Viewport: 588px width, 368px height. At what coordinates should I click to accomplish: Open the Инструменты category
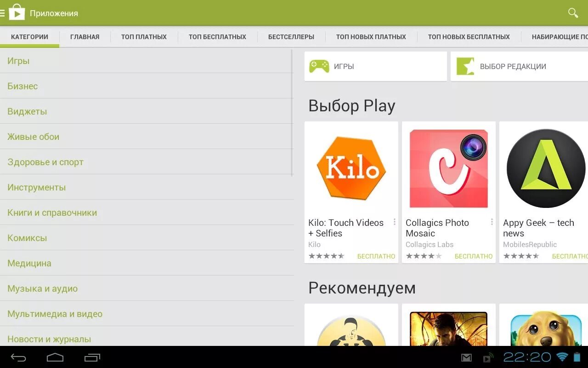146,187
